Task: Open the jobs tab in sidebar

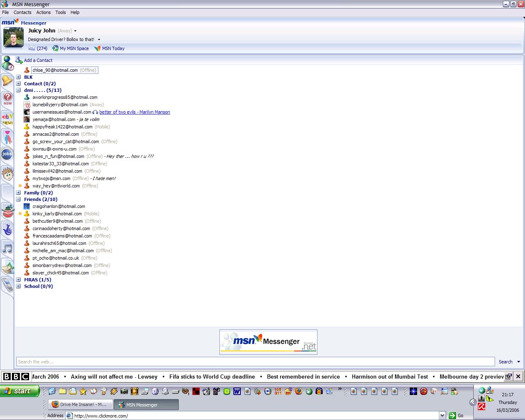Action: pos(7,154)
